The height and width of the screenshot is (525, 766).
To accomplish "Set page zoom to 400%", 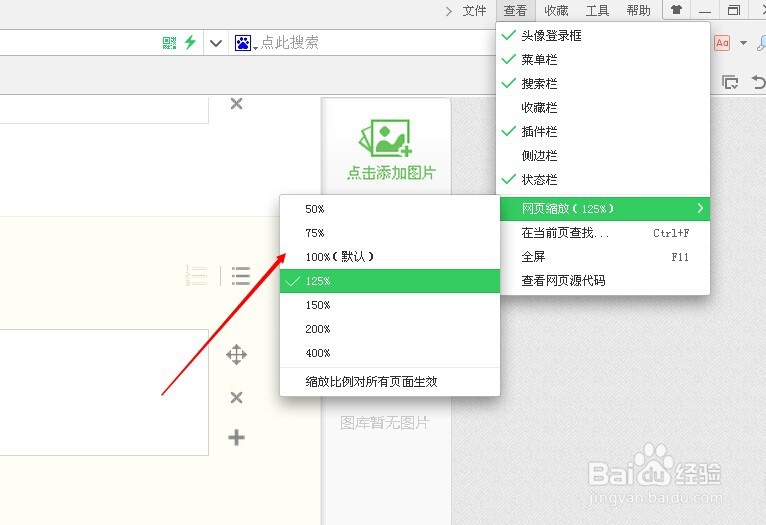I will [x=390, y=353].
